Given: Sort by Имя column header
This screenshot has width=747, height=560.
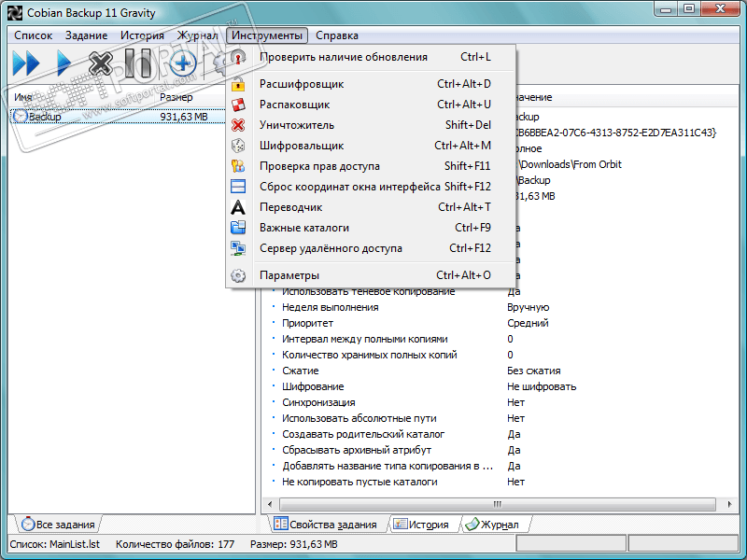Looking at the screenshot, I should [81, 97].
